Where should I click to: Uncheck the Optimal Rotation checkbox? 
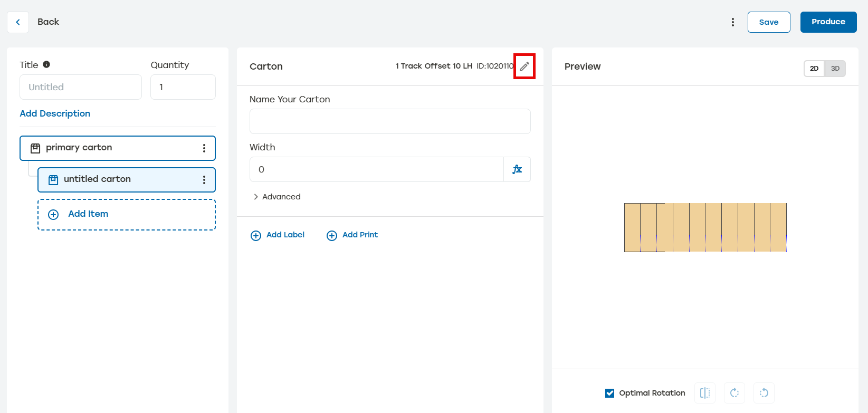pos(610,393)
